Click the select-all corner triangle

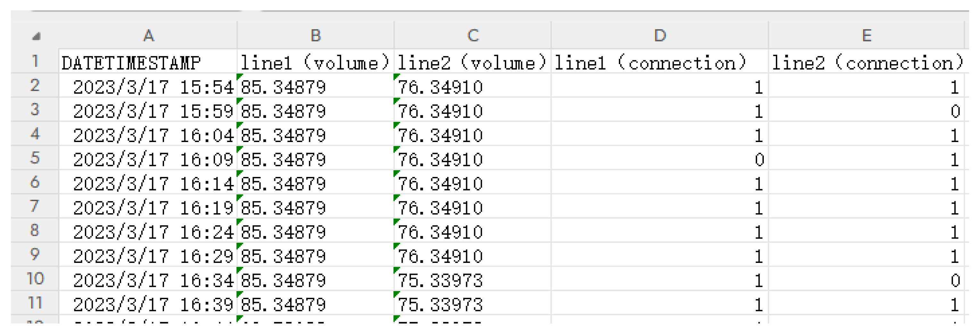(x=36, y=37)
